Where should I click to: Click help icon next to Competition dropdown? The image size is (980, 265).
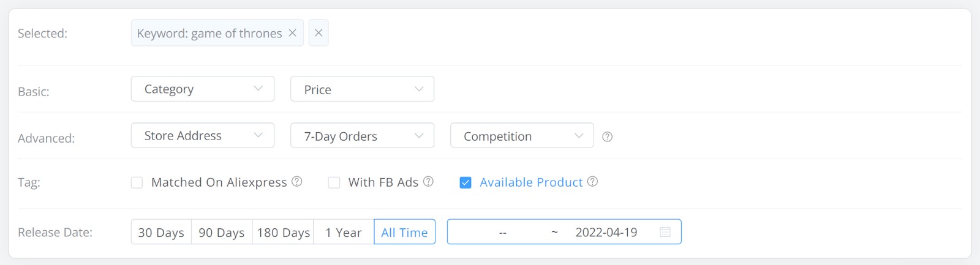click(x=607, y=136)
